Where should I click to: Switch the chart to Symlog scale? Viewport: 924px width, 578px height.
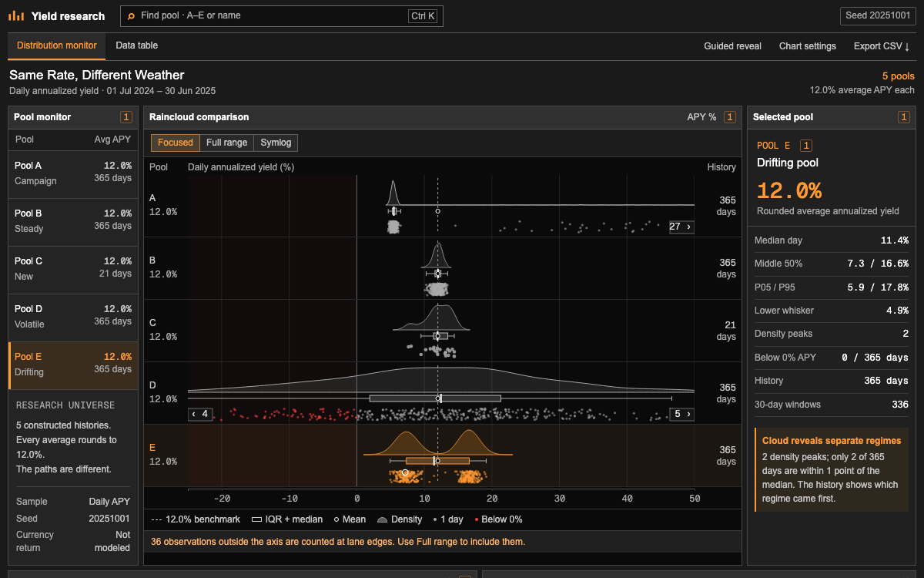click(276, 143)
